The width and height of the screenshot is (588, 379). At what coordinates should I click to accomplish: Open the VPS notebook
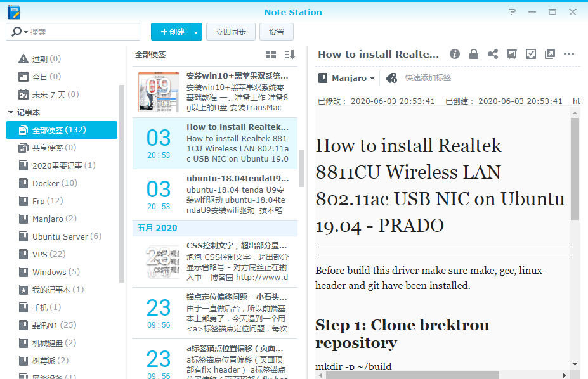click(61, 254)
